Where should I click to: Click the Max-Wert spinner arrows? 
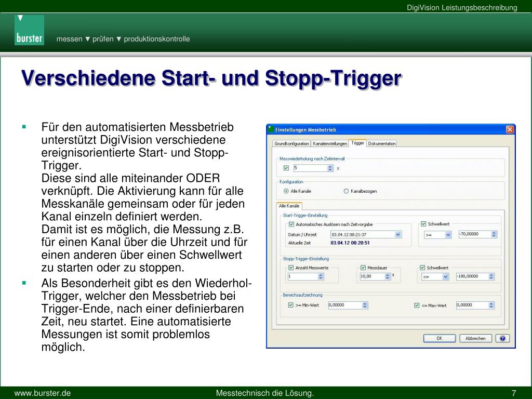click(x=491, y=305)
